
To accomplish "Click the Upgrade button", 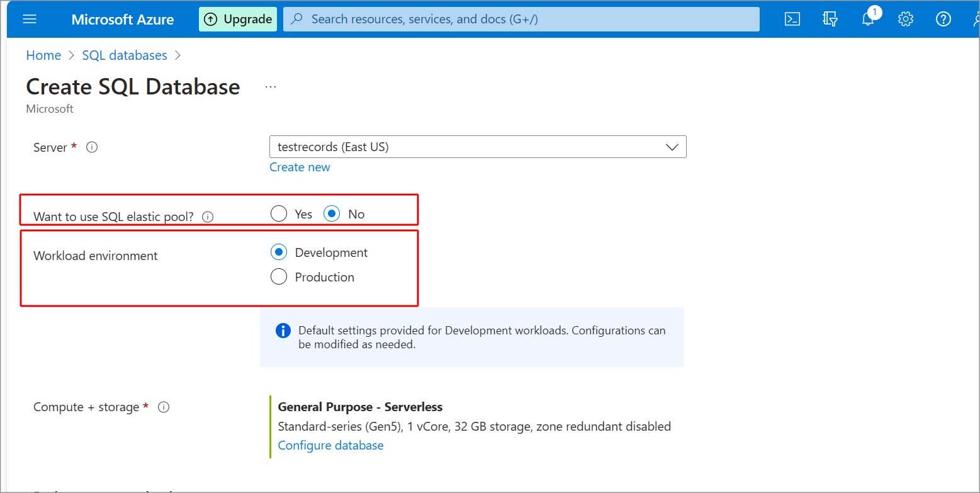I will [238, 19].
